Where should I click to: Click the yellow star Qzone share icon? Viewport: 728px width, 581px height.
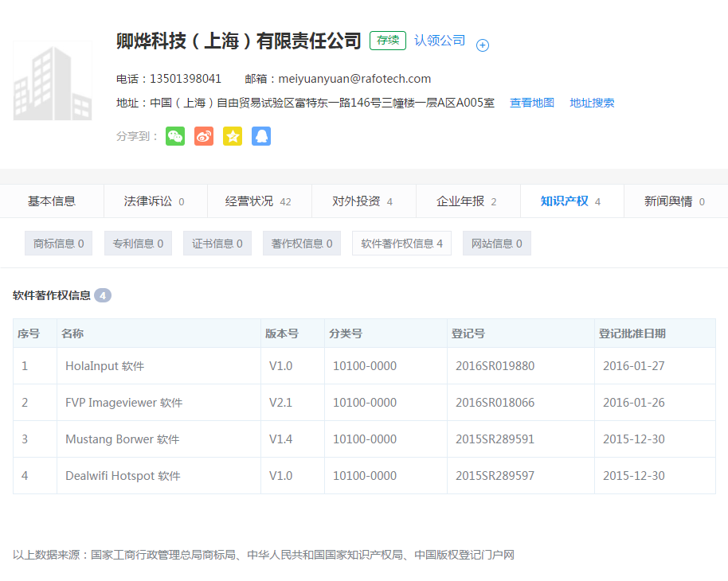[232, 135]
